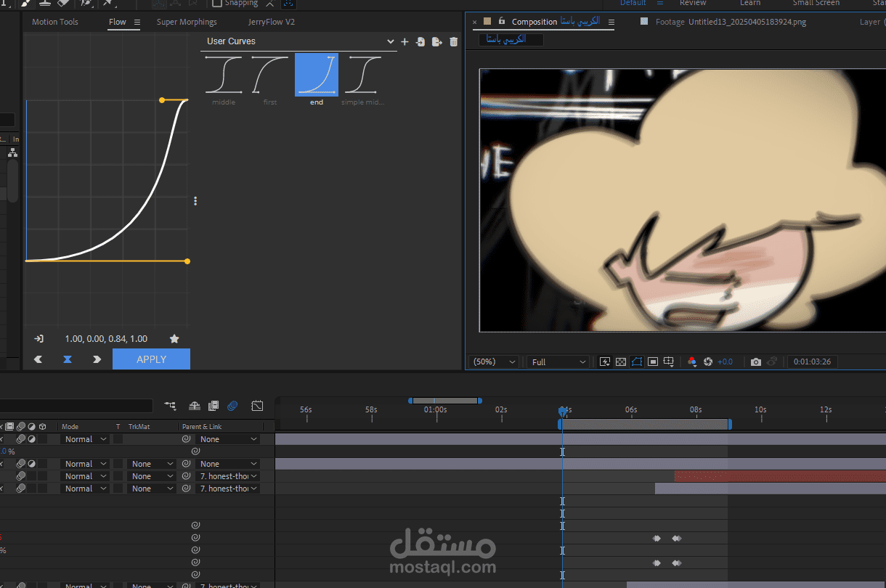The height and width of the screenshot is (588, 886).
Task: Switch to the Learn workspace
Action: click(x=750, y=3)
